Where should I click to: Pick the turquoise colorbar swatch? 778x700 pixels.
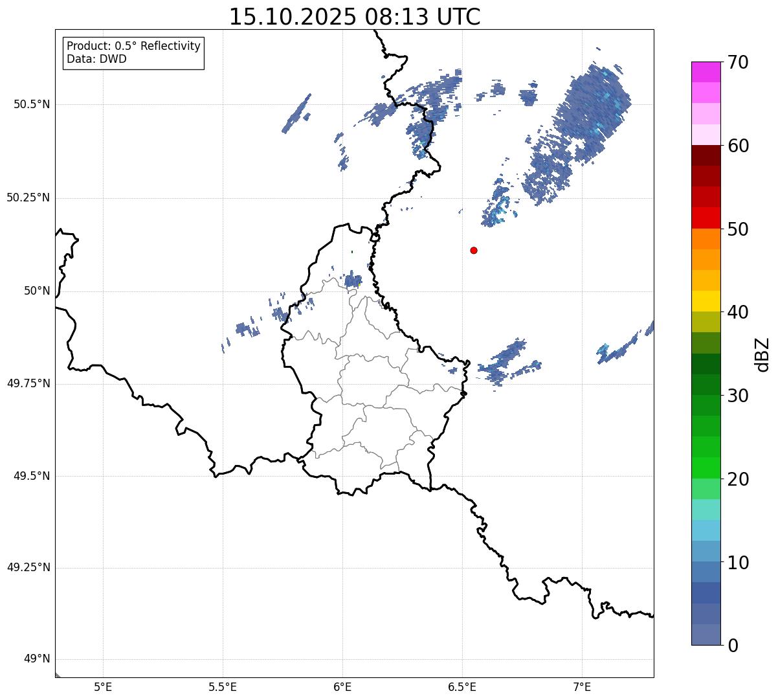(706, 510)
